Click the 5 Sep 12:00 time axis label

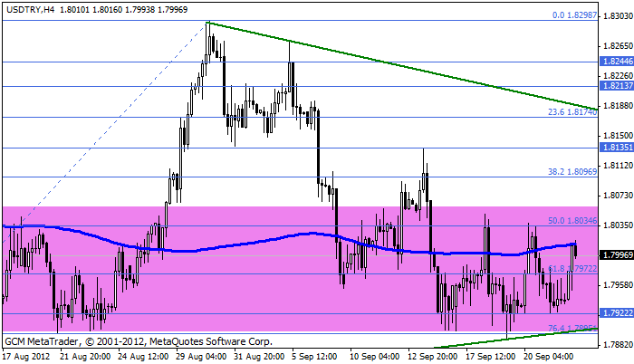314,357
